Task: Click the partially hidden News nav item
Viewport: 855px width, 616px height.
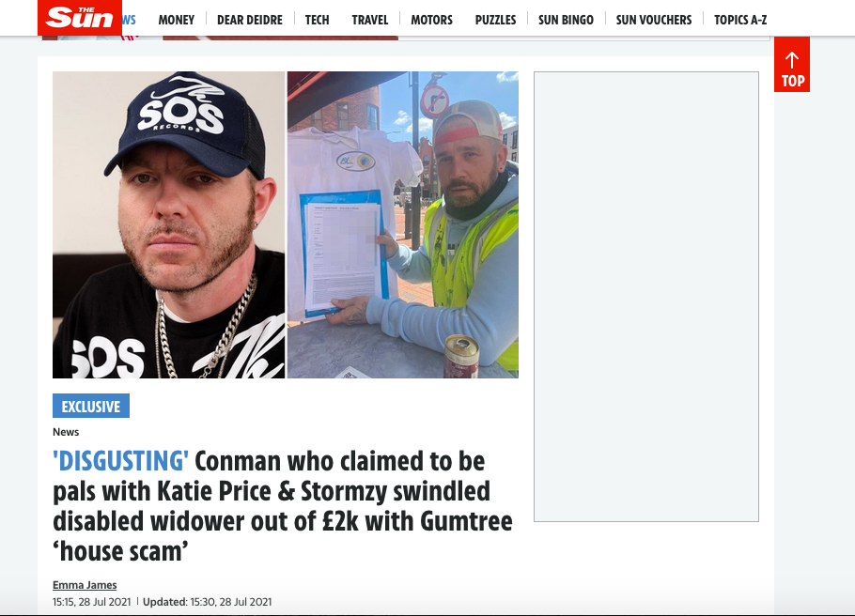Action: point(130,20)
